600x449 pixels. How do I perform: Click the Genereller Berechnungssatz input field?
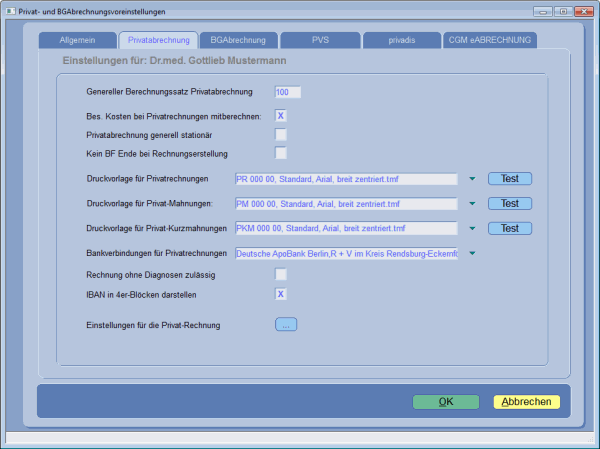[287, 92]
